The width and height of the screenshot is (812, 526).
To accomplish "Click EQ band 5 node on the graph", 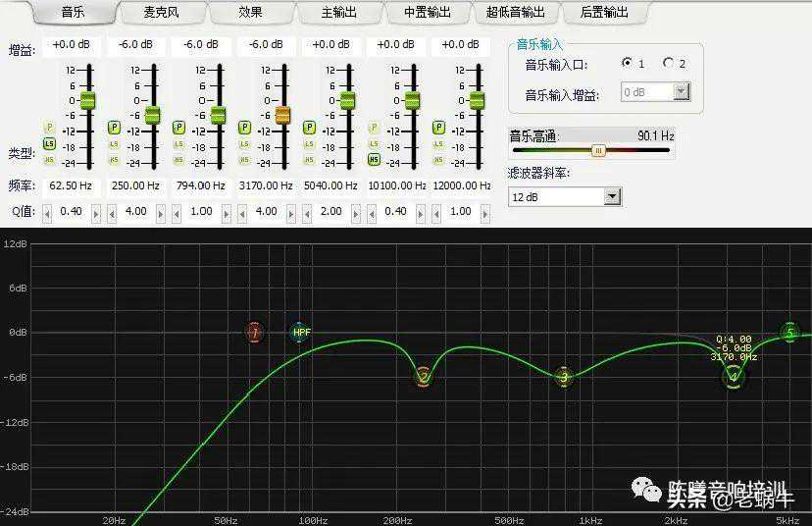I will pyautogui.click(x=789, y=333).
